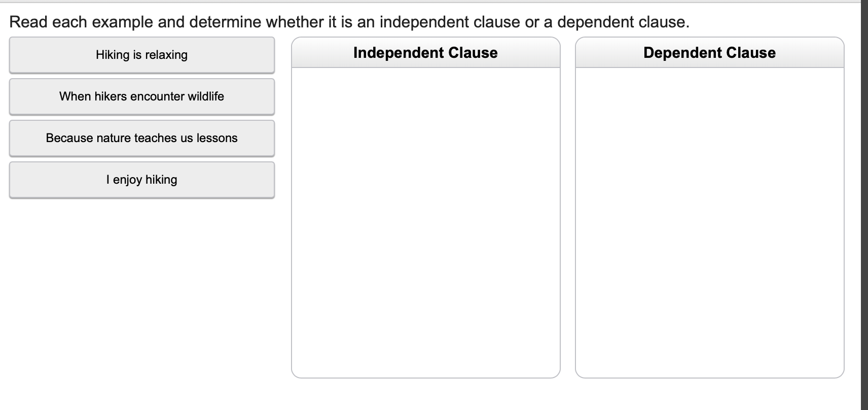Select the "Hiking is relaxing" clause card
This screenshot has width=868, height=410.
coord(141,54)
